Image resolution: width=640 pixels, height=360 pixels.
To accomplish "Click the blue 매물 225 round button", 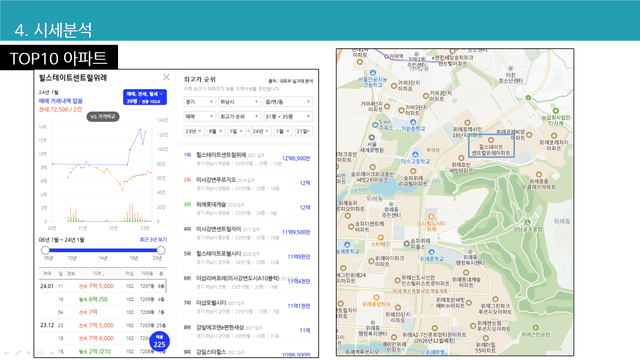I will pos(159,342).
